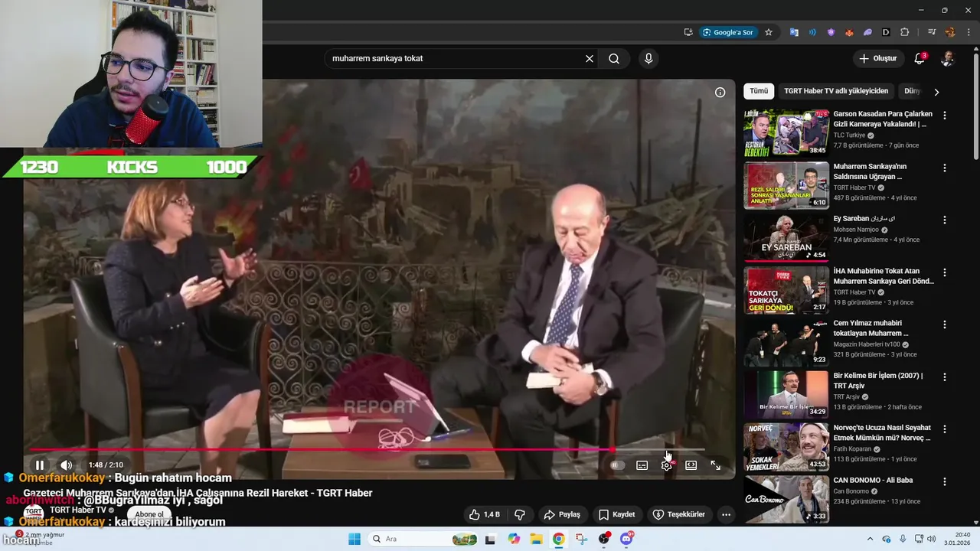Open the Extensions puzzle icon
Screen dimensions: 980x551
904,32
